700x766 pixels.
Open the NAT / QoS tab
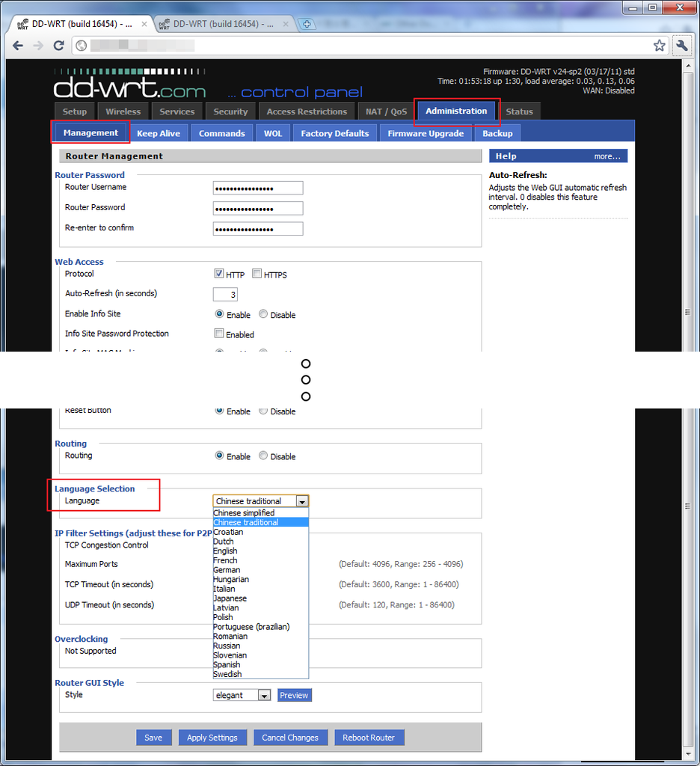click(386, 111)
